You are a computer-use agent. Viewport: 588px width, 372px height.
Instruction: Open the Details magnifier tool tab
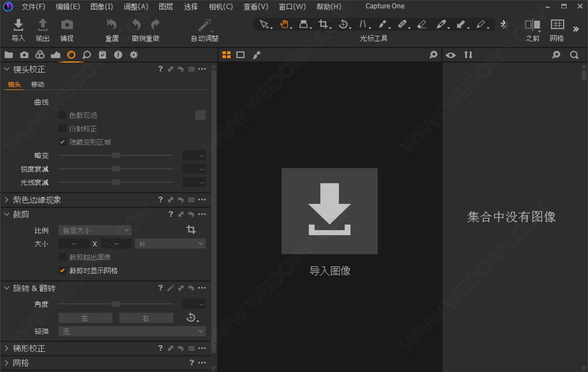coord(86,55)
